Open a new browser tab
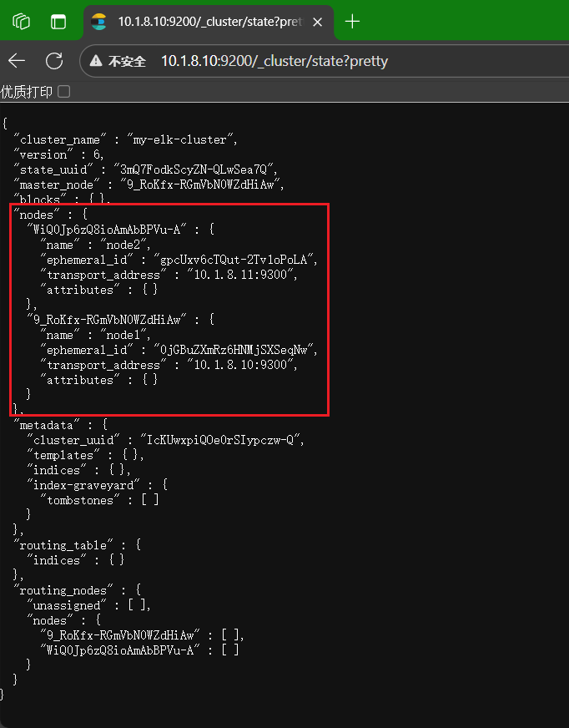Screen dimensions: 569x728 (352, 22)
